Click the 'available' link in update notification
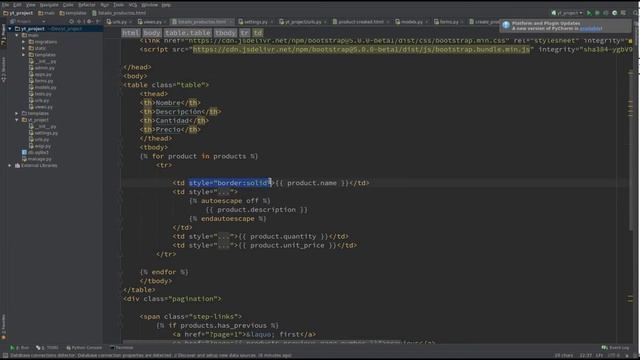 (591, 29)
